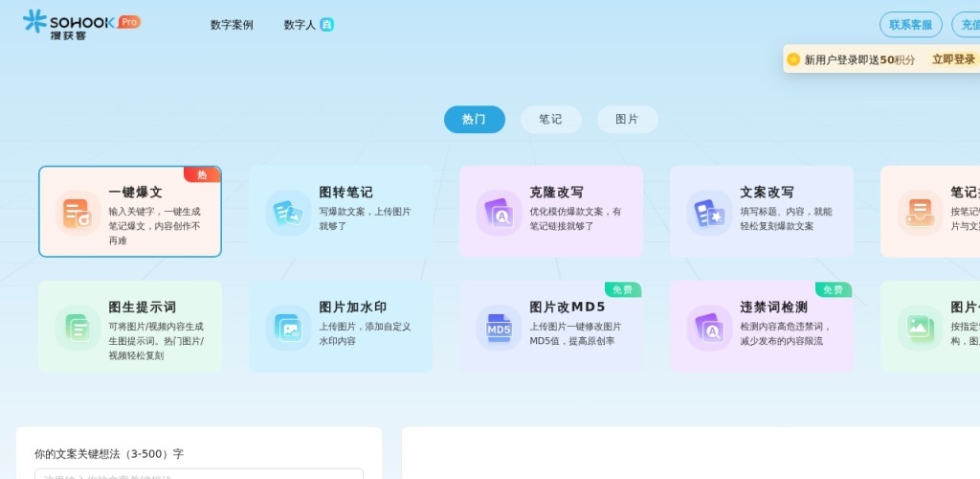Open the 数字案例 menu item
The image size is (980, 479).
point(232,25)
